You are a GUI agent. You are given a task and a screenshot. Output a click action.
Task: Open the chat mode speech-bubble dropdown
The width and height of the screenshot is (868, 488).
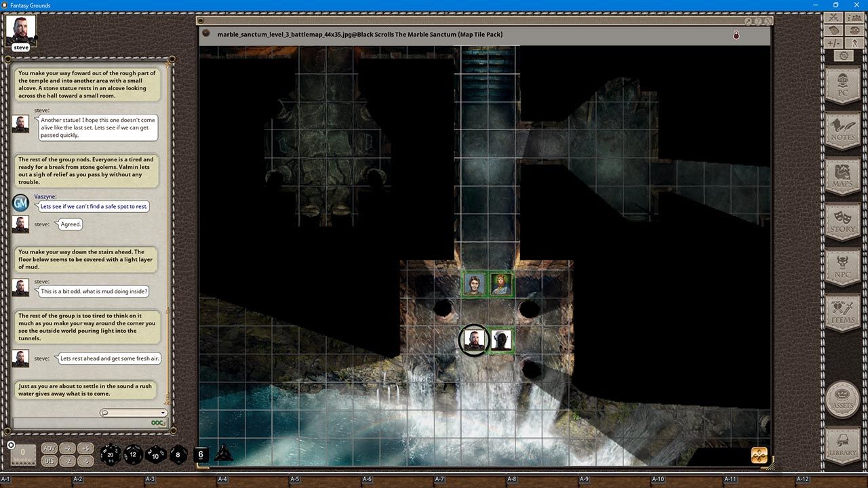pyautogui.click(x=134, y=413)
